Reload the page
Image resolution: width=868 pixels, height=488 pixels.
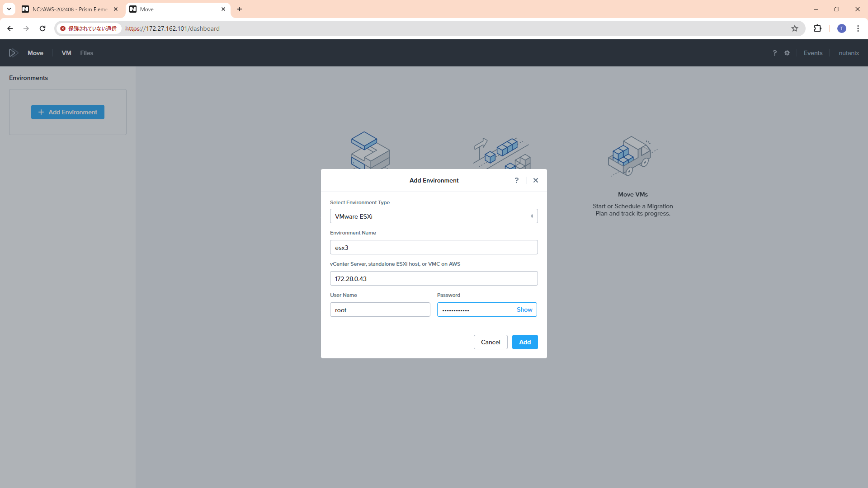tap(42, 28)
